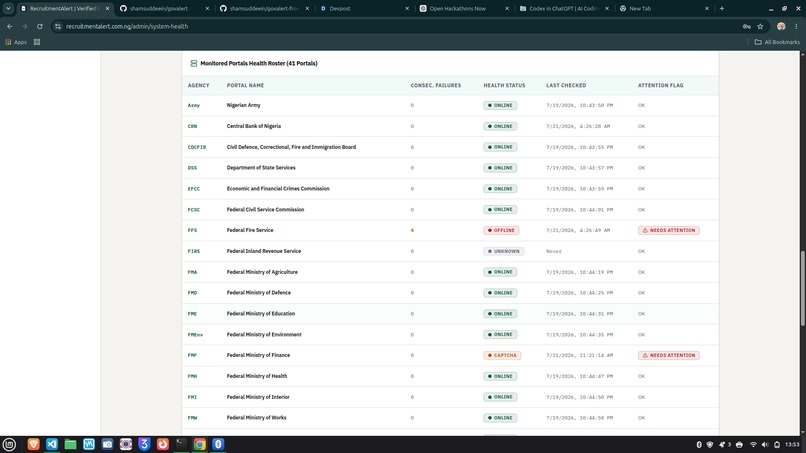Viewport: 806px width, 453px height.
Task: Open the Terminal from the taskbar
Action: [181, 444]
